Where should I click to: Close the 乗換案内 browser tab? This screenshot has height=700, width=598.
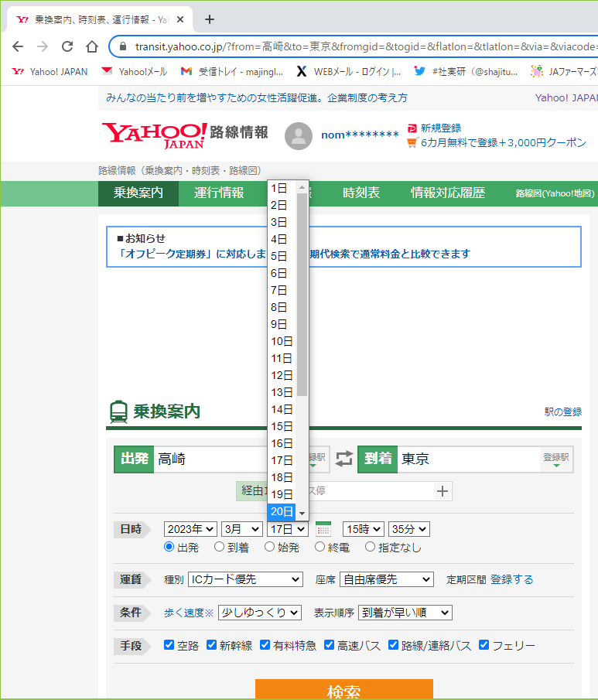coord(180,19)
